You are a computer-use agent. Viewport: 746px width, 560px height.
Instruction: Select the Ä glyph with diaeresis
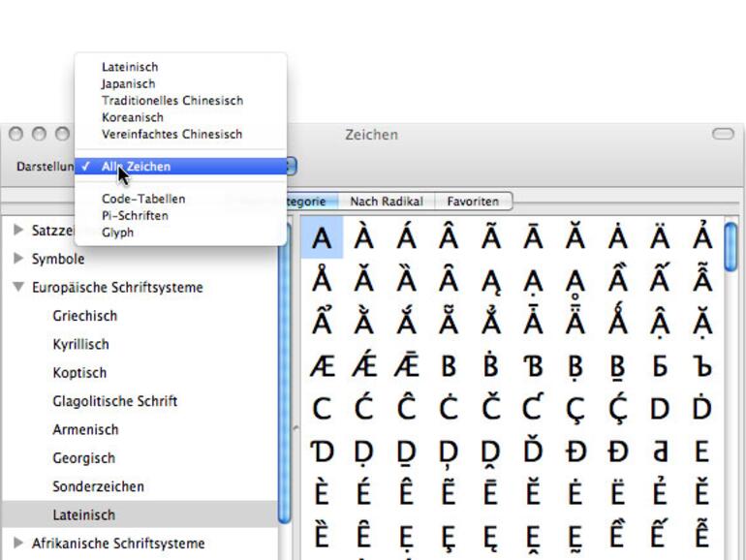(x=661, y=237)
